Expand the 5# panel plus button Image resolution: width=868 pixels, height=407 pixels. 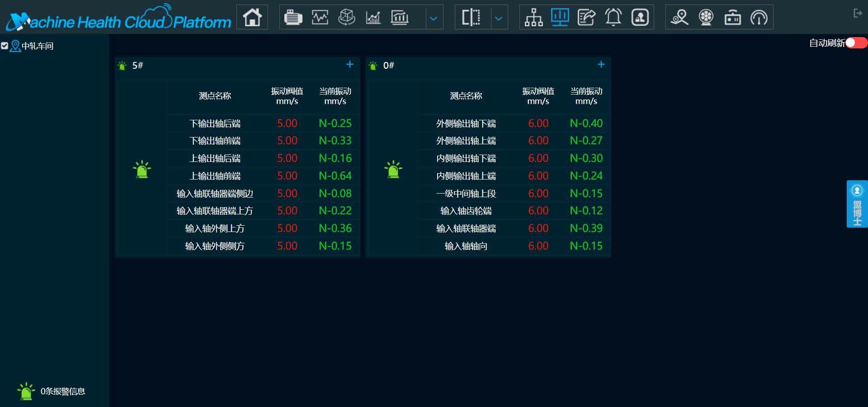pos(350,65)
